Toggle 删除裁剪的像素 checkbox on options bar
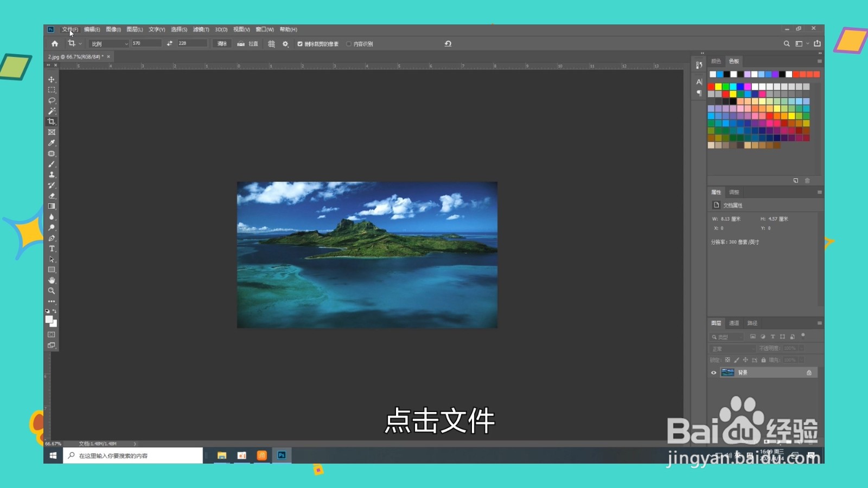868x488 pixels. [x=300, y=43]
